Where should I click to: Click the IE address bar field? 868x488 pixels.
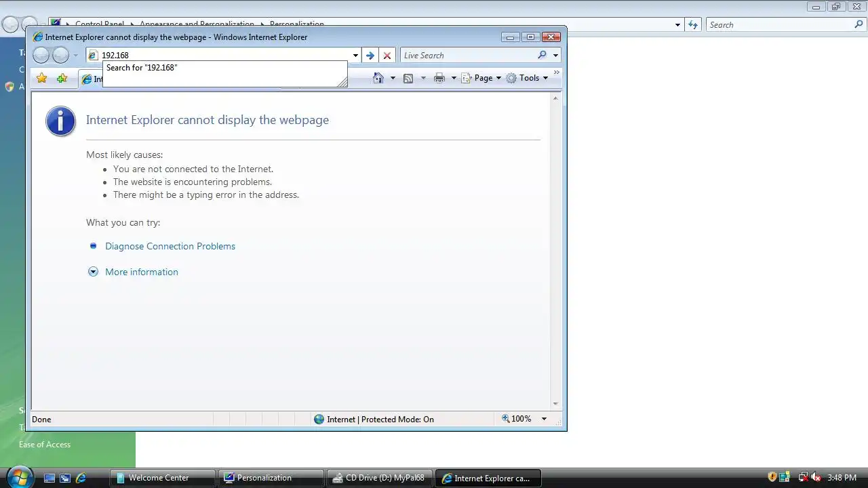pyautogui.click(x=224, y=56)
